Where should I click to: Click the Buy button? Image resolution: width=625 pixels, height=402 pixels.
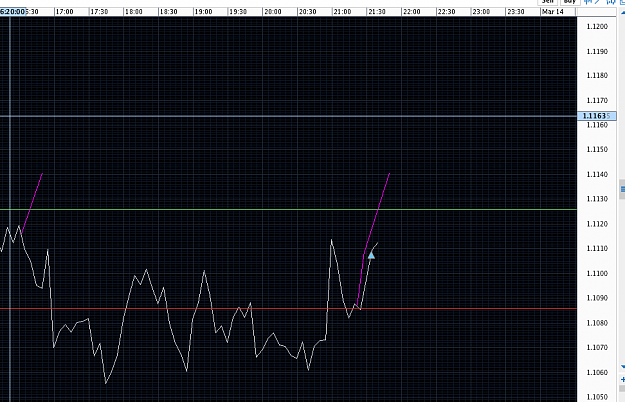coord(569,2)
